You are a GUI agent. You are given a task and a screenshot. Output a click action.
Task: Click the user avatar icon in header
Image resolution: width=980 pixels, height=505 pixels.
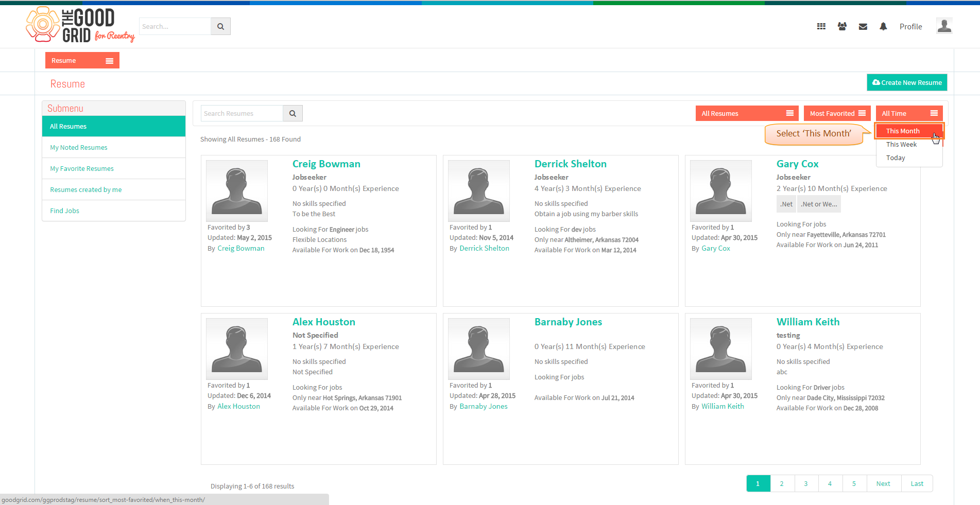point(944,26)
